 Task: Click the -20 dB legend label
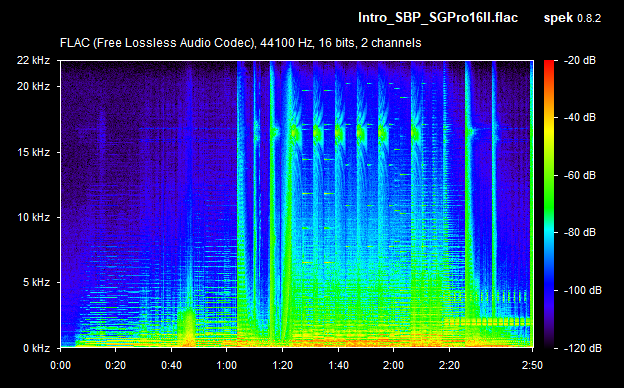[x=580, y=60]
